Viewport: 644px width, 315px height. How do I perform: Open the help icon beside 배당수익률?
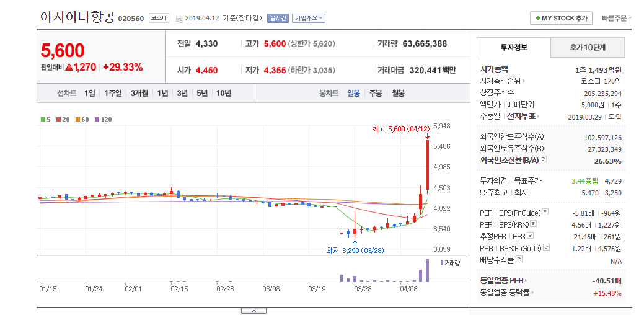519,259
